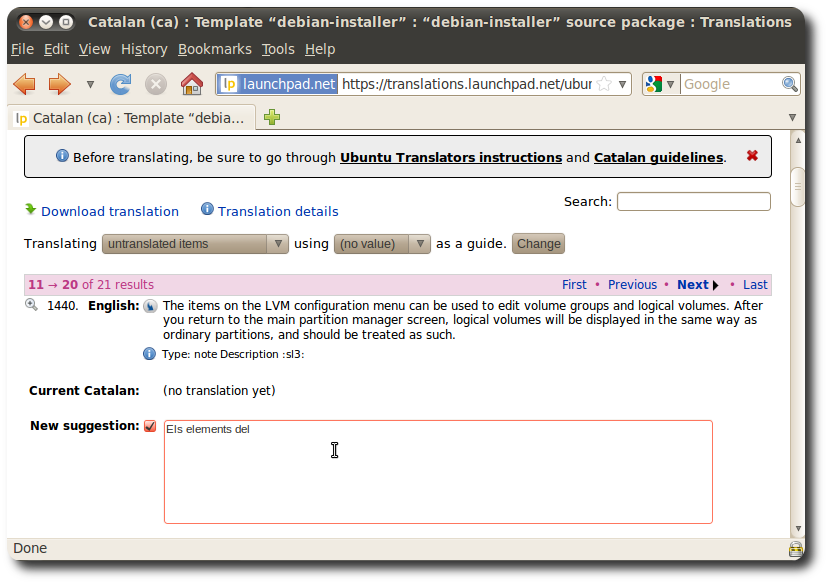The height and width of the screenshot is (584, 828).
Task: Reload the page with the refresh icon
Action: coord(121,84)
